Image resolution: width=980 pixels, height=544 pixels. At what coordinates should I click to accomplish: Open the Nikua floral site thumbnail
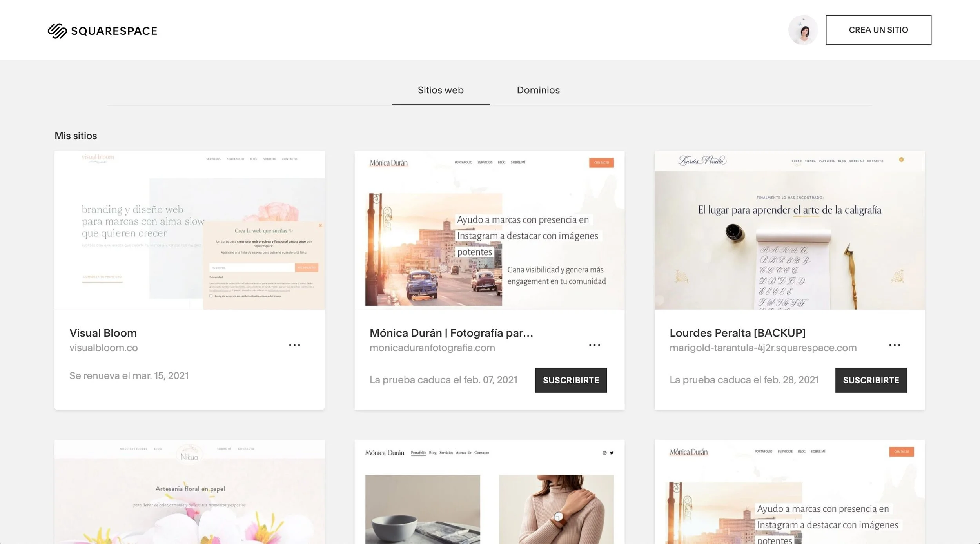[189, 492]
